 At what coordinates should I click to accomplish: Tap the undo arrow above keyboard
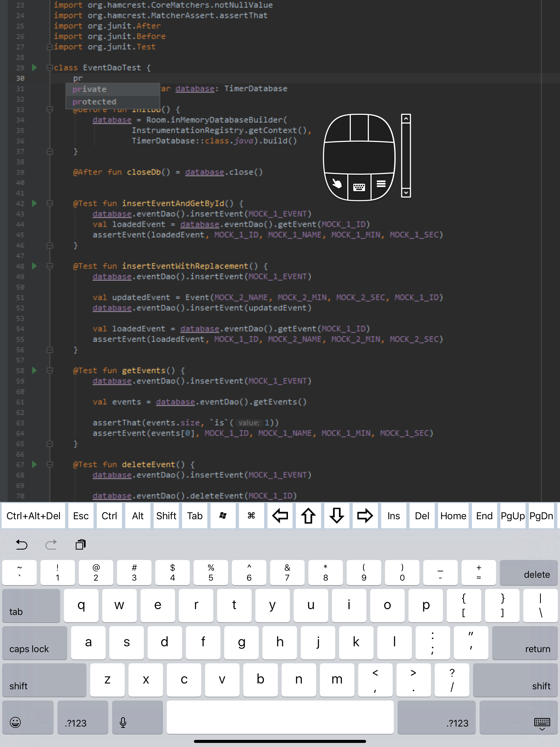tap(22, 544)
